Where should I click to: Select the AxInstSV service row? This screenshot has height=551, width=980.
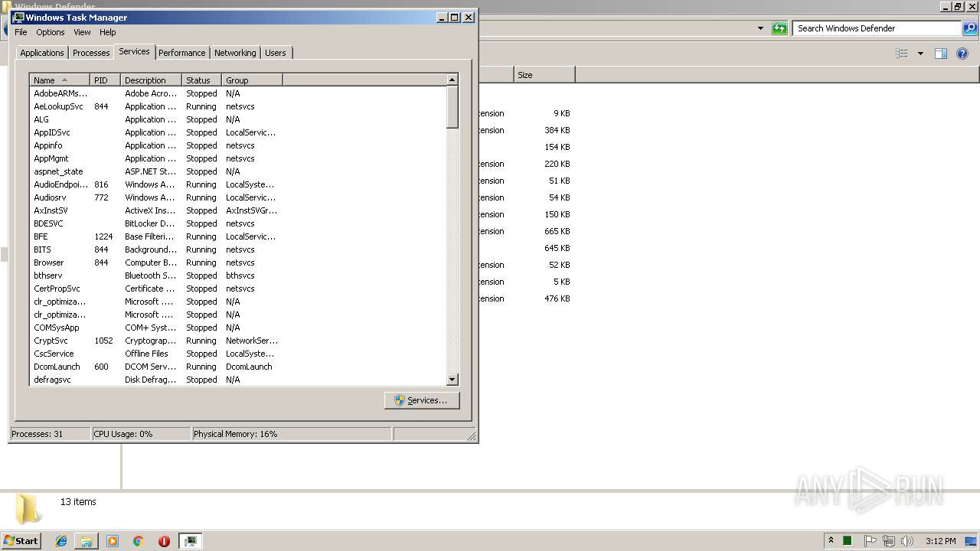237,210
